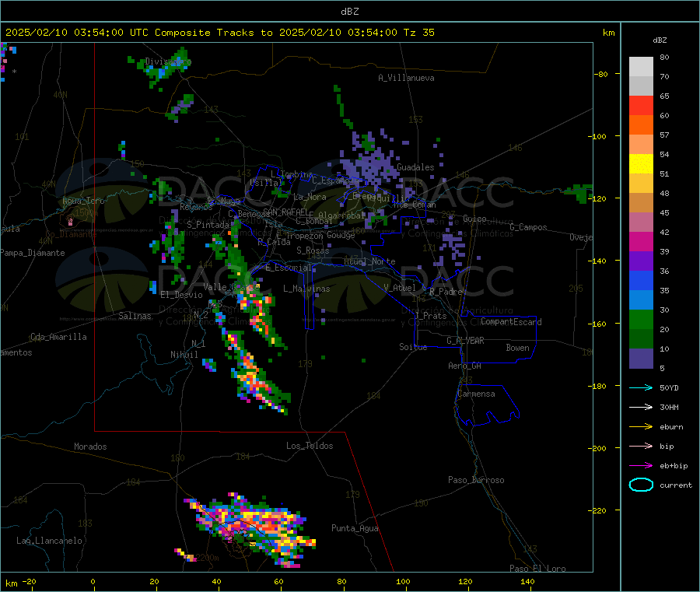Click the 'A_Villanueva' map label
The image size is (700, 592).
406,78
